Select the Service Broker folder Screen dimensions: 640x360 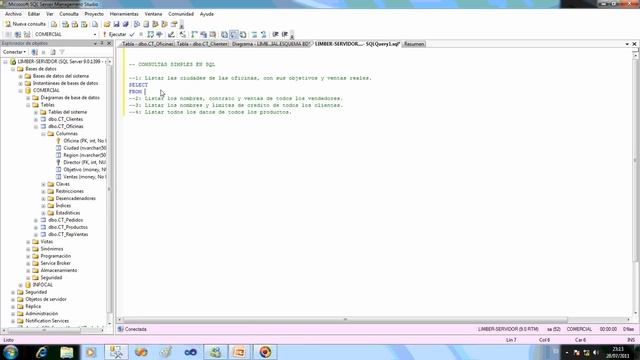tap(55, 263)
